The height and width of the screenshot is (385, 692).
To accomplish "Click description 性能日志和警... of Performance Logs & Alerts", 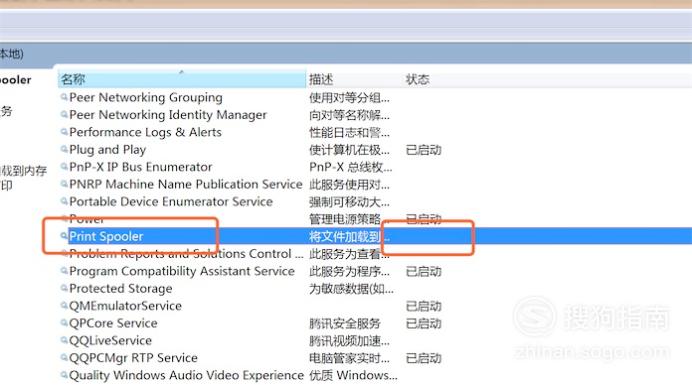I will tap(349, 132).
